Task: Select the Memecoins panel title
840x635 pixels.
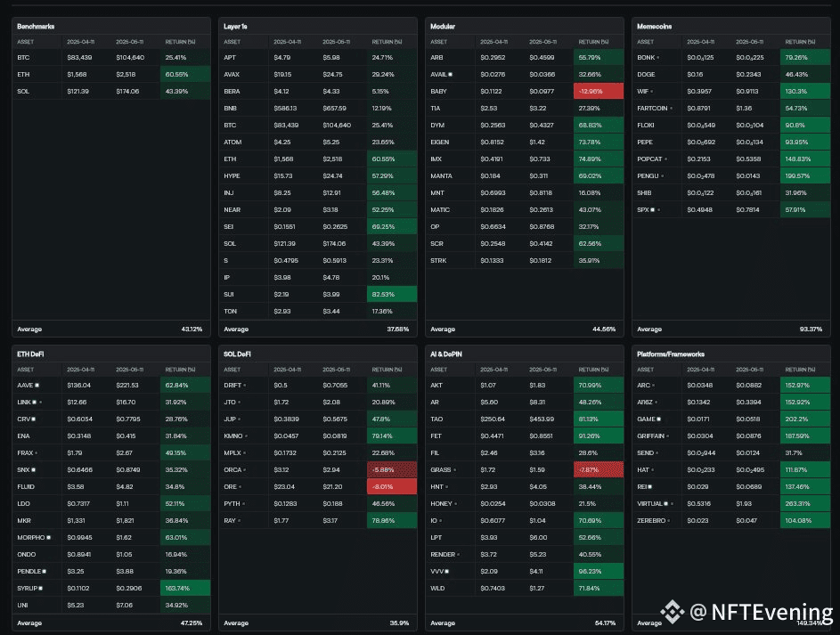Action: click(x=654, y=26)
